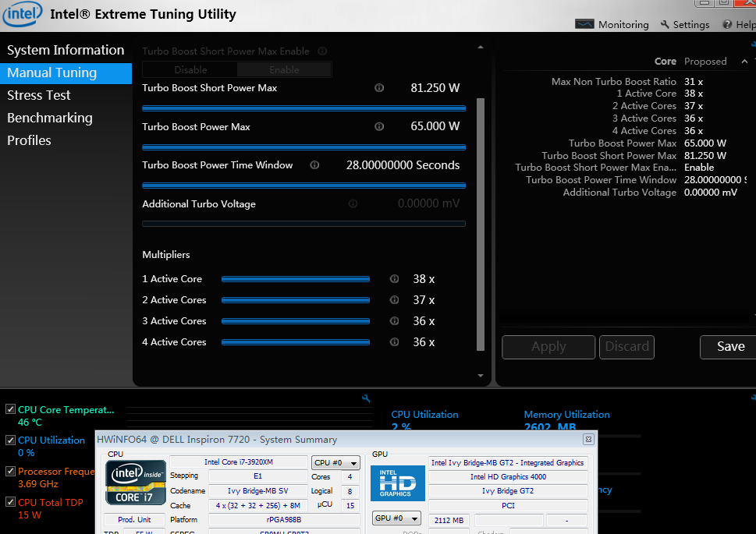
Task: Adjust the Turbo Boost Short Power Max slider
Action: [x=303, y=108]
